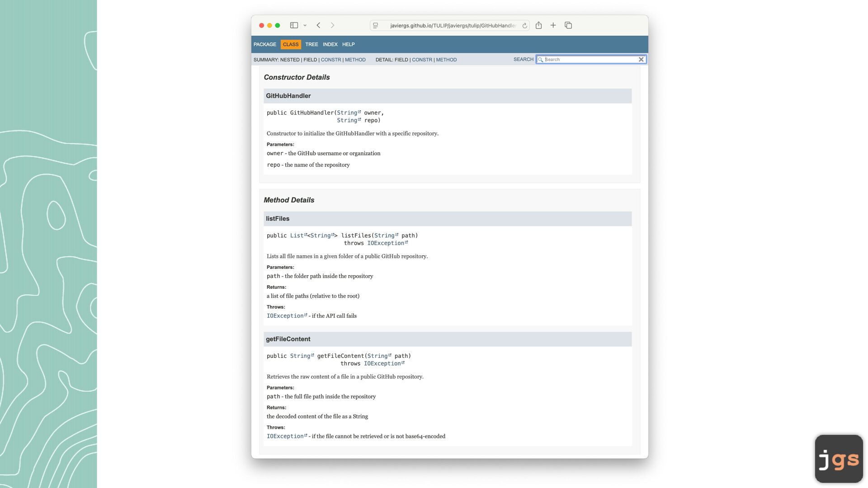Open IOException link about base64-encoded

(287, 436)
